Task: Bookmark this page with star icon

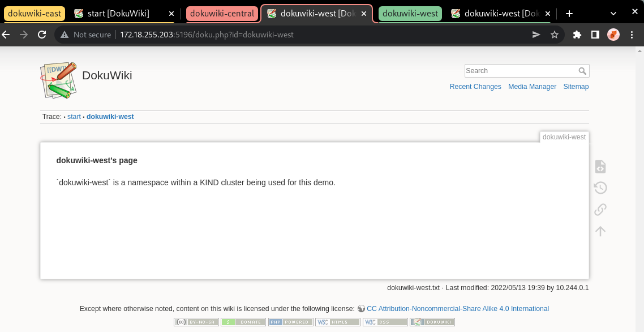Action: 555,35
